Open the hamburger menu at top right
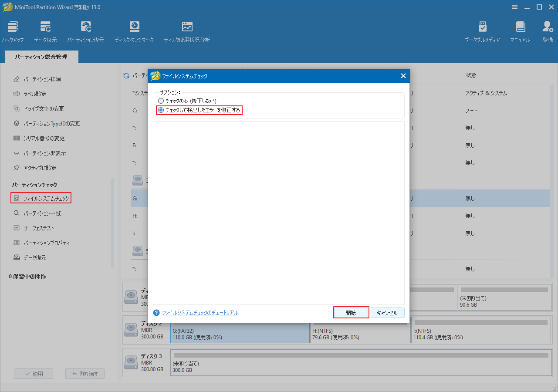The width and height of the screenshot is (558, 392). click(x=515, y=7)
